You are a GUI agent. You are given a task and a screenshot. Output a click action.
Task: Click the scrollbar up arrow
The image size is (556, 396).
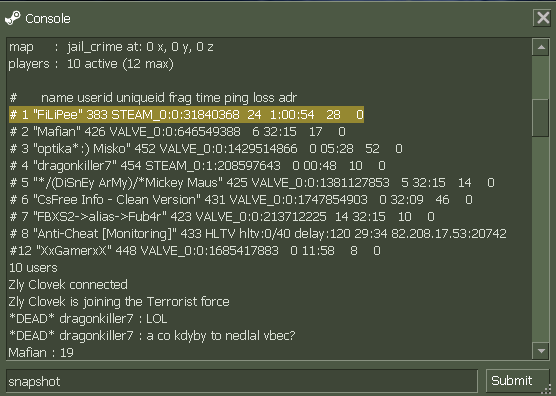tap(541, 47)
